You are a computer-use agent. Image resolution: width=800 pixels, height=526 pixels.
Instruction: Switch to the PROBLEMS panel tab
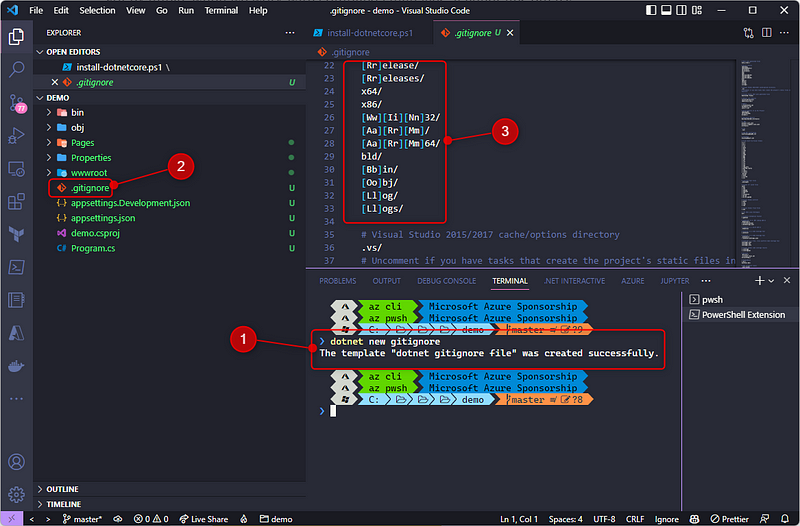[x=337, y=281]
